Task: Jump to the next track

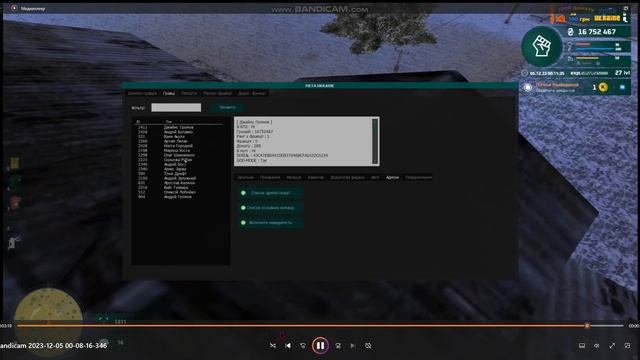Action: click(353, 346)
